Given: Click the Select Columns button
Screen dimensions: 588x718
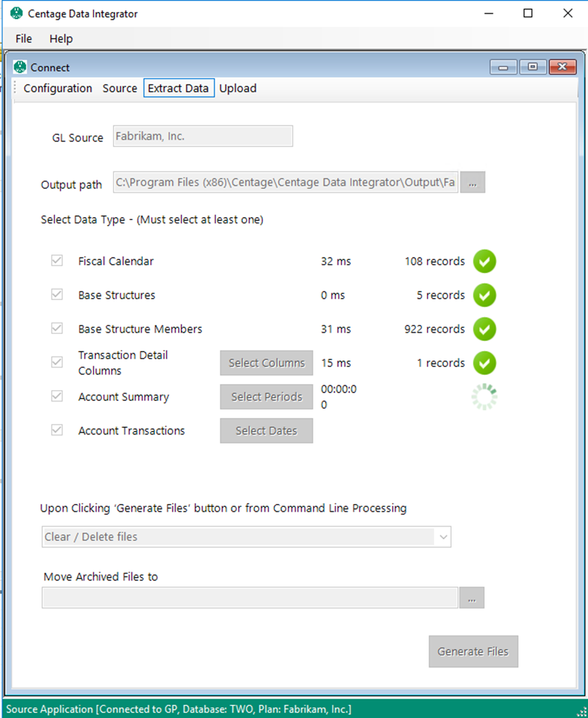Looking at the screenshot, I should click(267, 363).
